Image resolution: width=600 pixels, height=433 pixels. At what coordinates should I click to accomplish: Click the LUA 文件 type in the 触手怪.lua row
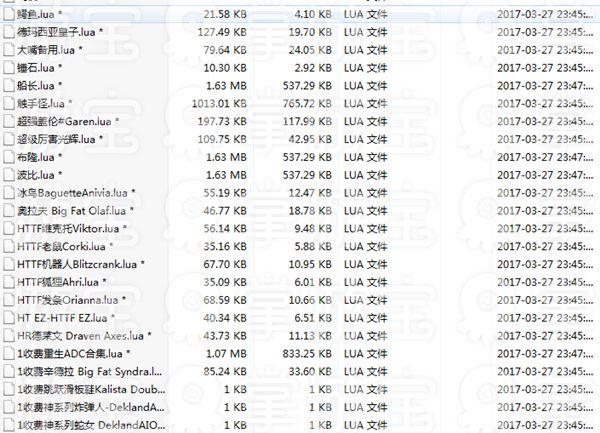pos(365,104)
